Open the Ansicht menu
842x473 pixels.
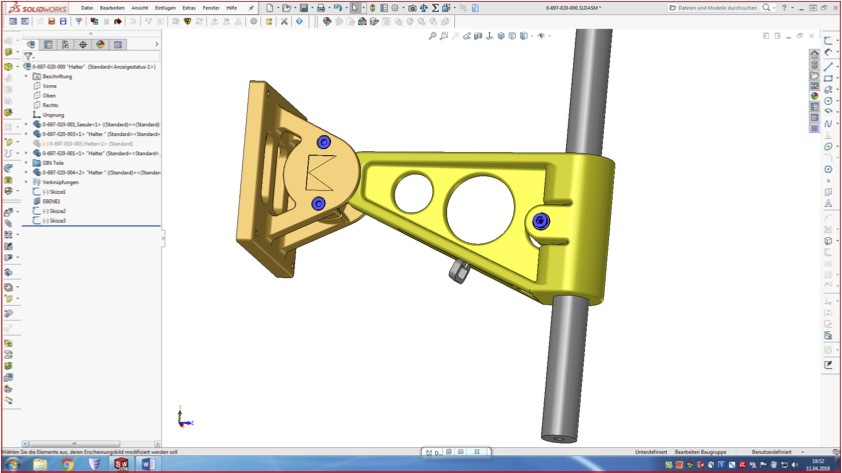pos(140,8)
